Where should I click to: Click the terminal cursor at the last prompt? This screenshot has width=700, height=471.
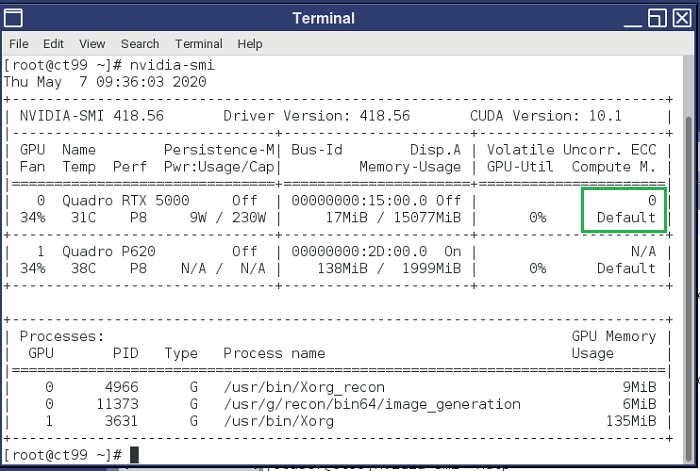click(x=134, y=455)
